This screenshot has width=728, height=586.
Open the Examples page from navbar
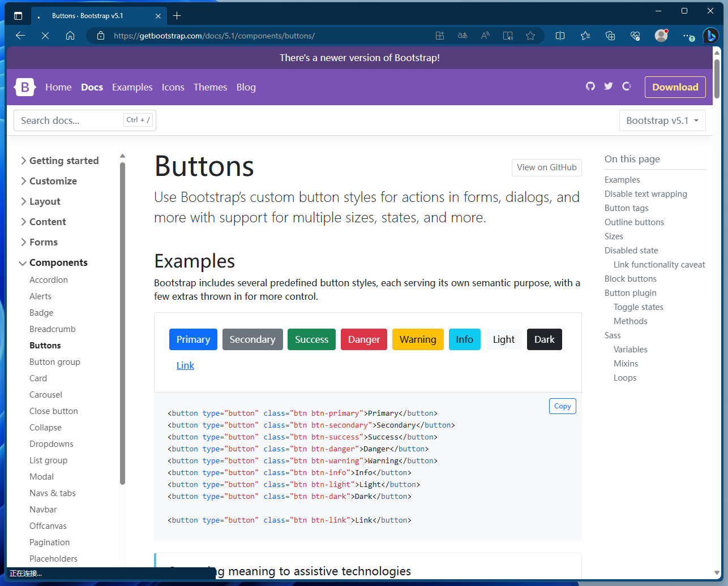(132, 87)
